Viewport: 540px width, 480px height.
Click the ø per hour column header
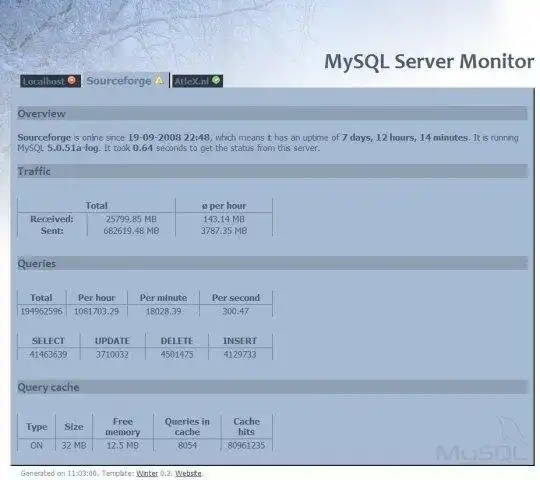[x=224, y=206]
